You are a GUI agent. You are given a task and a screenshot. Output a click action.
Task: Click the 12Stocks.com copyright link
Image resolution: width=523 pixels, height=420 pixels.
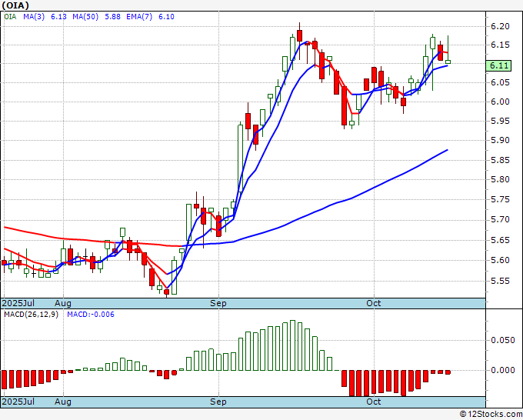click(x=491, y=415)
